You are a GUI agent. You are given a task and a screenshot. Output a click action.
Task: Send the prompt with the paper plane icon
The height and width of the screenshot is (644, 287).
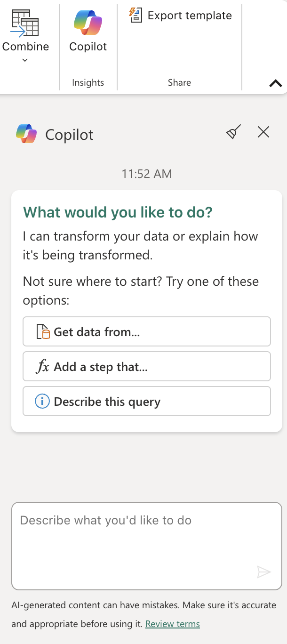click(264, 572)
